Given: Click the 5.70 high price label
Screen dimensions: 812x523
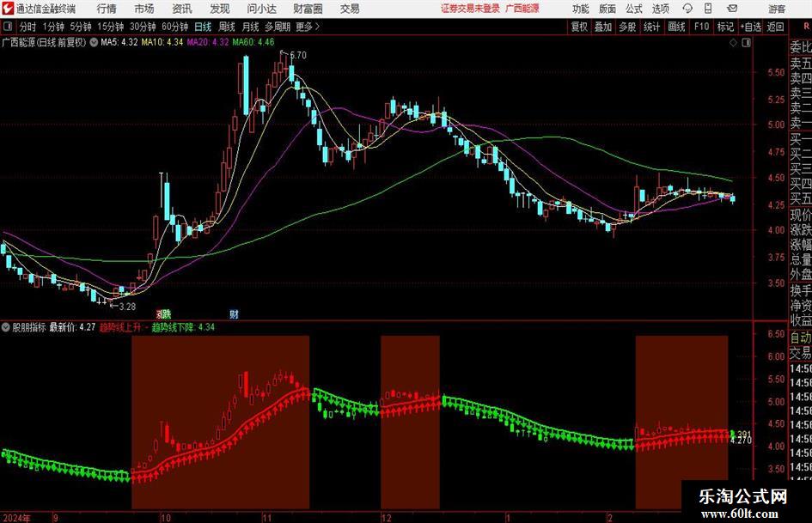Looking at the screenshot, I should pos(298,55).
